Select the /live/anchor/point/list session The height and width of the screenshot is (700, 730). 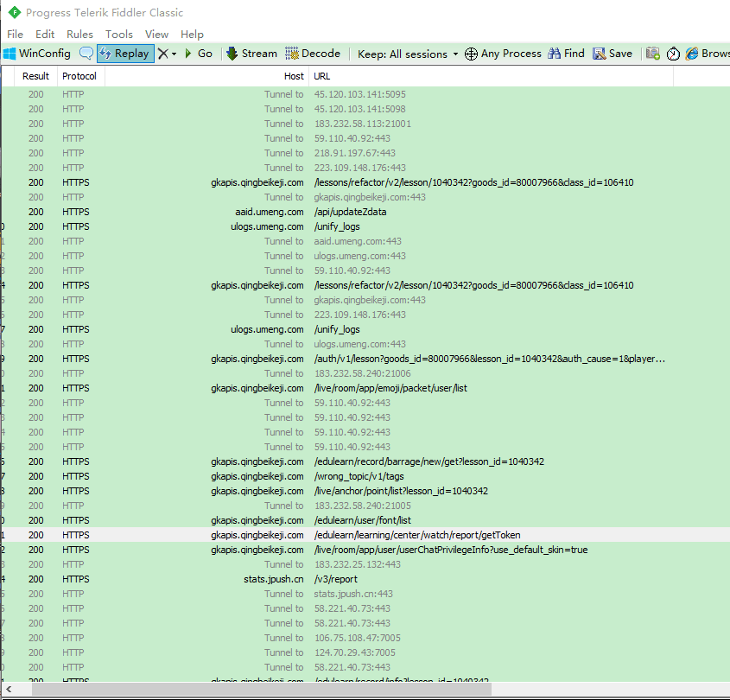(x=366, y=492)
